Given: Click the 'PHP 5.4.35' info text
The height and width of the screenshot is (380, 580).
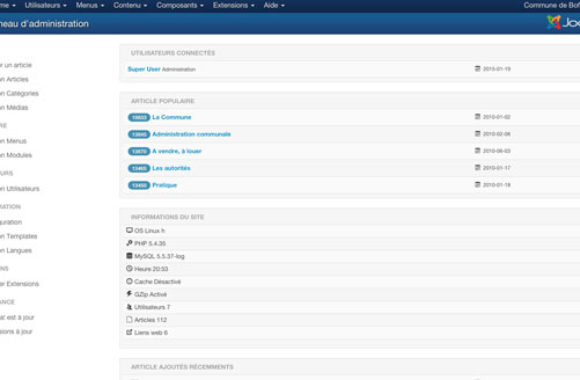Looking at the screenshot, I should (150, 243).
